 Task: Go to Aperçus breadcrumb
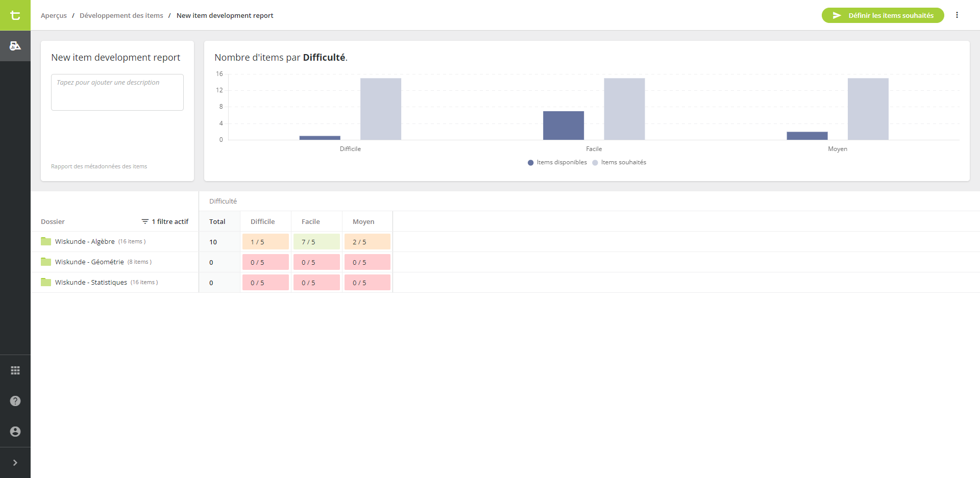tap(54, 16)
